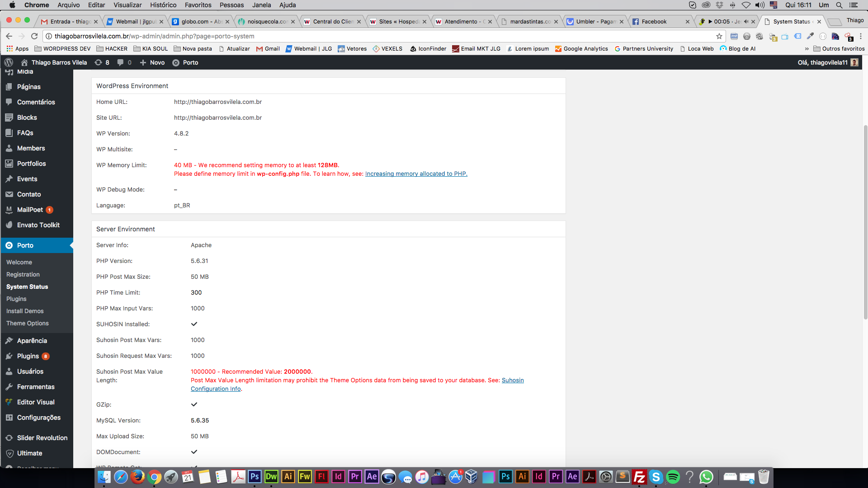Open the volume control in the menu bar
This screenshot has width=868, height=488.
[x=760, y=5]
